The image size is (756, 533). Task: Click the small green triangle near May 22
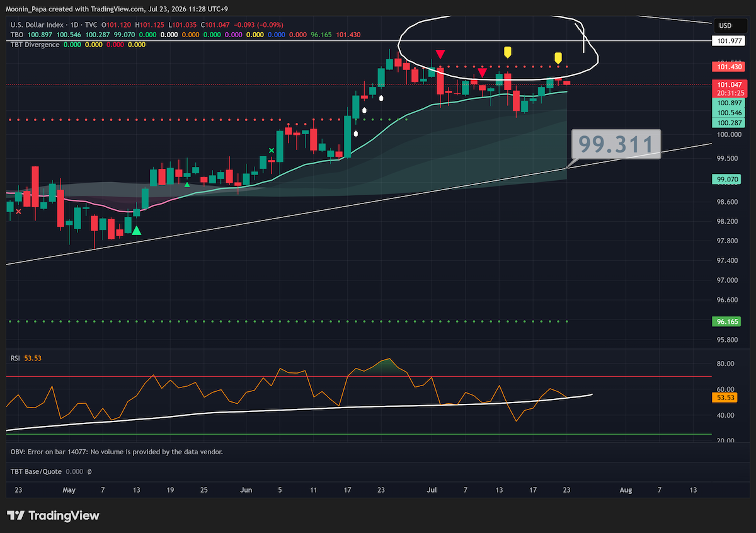pos(187,185)
